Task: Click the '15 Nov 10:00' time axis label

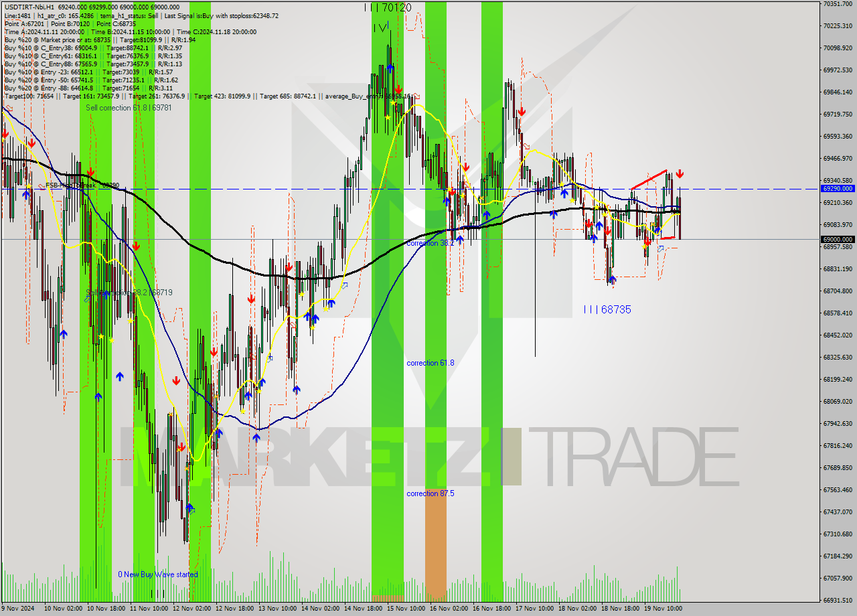Action: pyautogui.click(x=406, y=609)
